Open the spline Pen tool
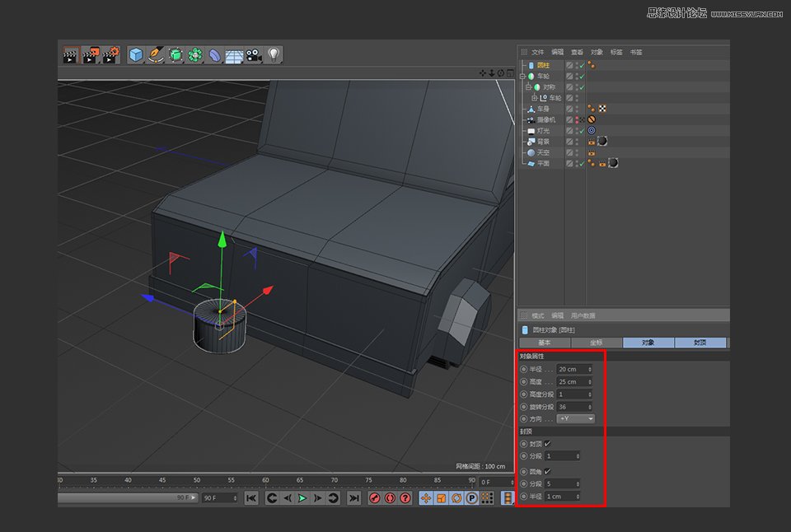The height and width of the screenshot is (532, 791). [155, 56]
